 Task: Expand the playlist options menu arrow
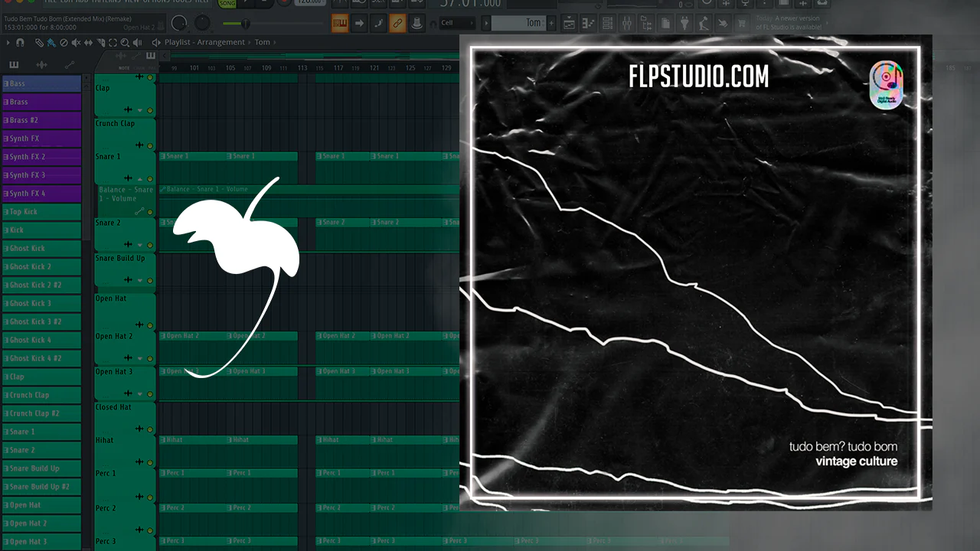point(8,43)
